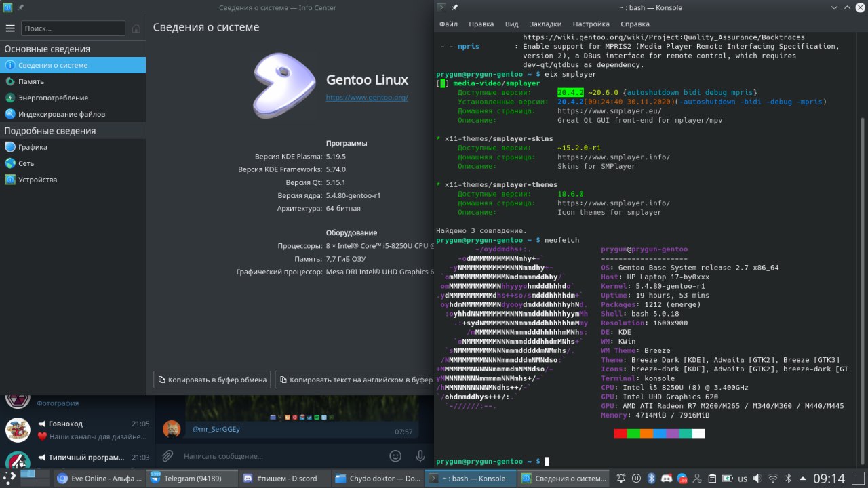Click the pin icon in Info Center titlebar

coord(20,7)
